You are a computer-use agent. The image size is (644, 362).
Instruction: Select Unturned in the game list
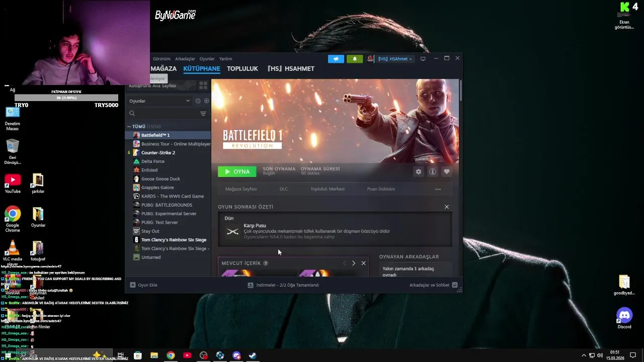click(x=168, y=257)
